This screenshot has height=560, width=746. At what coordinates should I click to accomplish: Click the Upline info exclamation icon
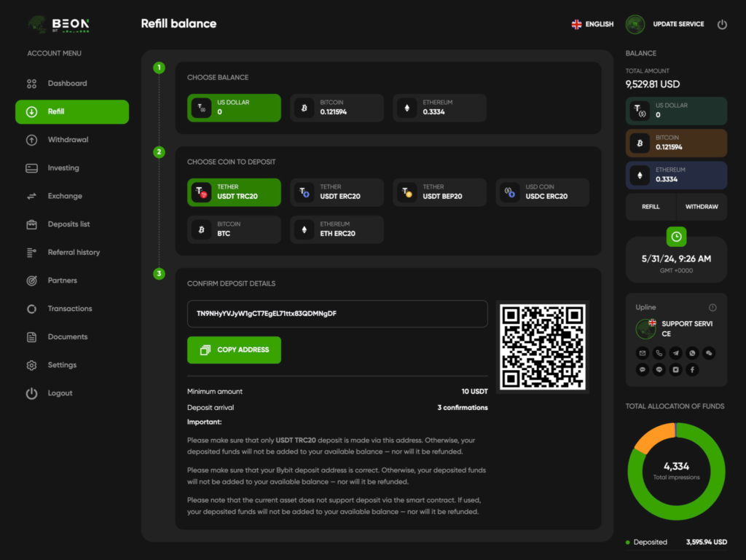[712, 307]
